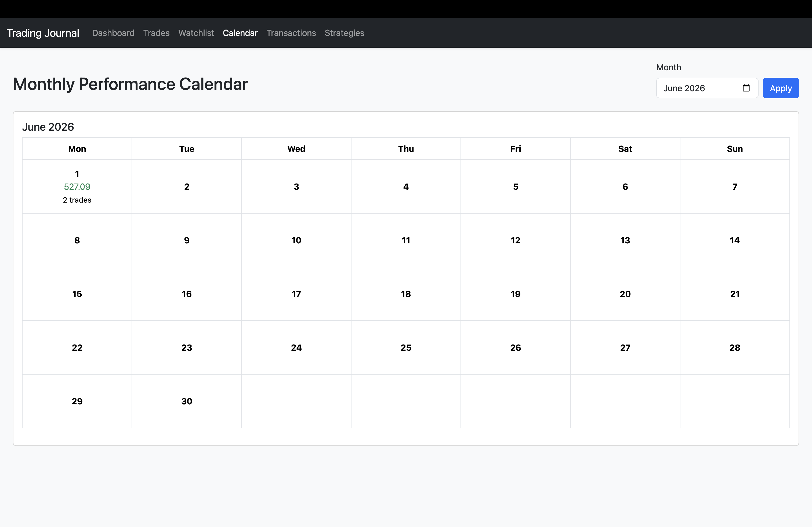This screenshot has height=527, width=812.
Task: Open the Trades nav item
Action: point(156,33)
